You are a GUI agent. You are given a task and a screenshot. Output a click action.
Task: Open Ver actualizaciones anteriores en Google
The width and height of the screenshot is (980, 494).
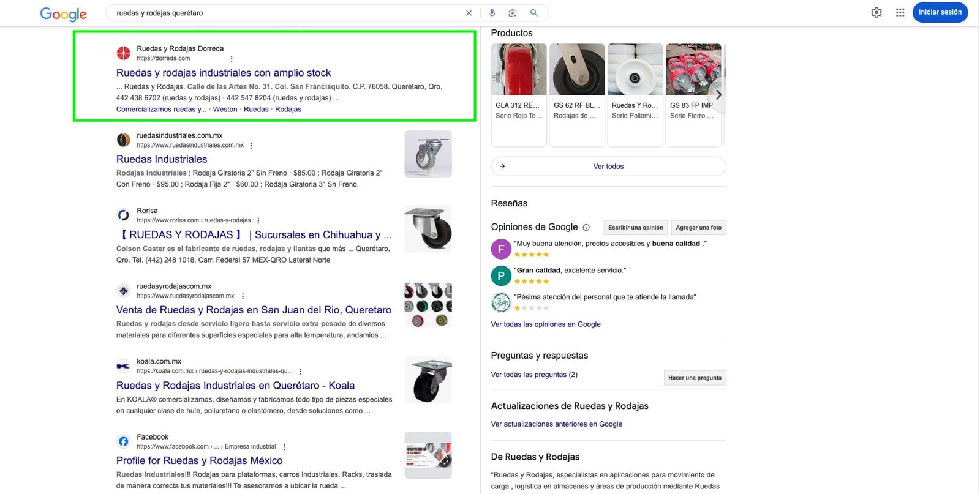556,424
